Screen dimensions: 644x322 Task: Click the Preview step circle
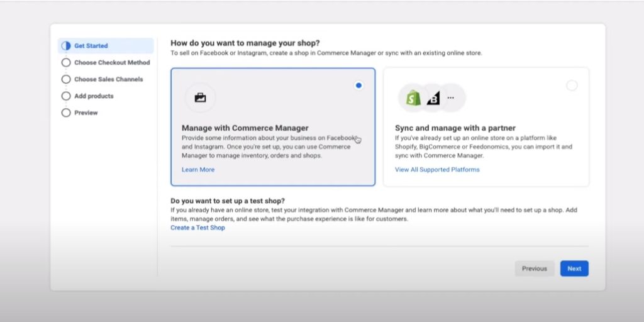tap(65, 113)
